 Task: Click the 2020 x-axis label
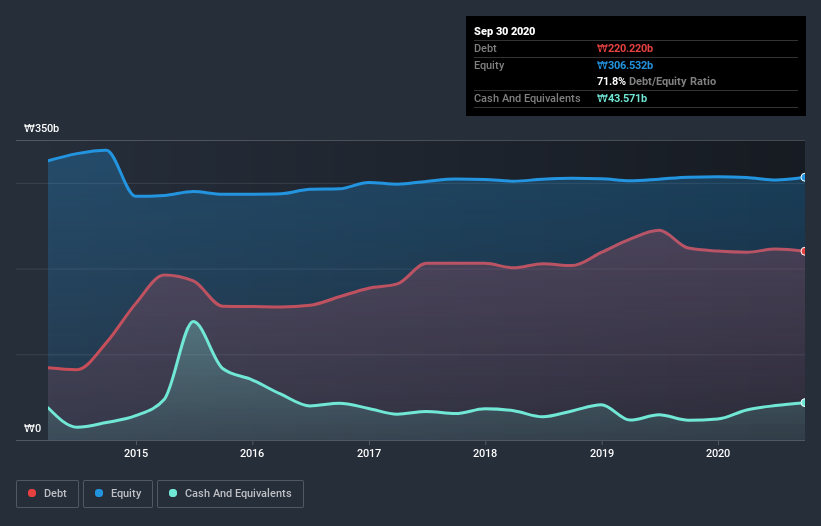718,453
